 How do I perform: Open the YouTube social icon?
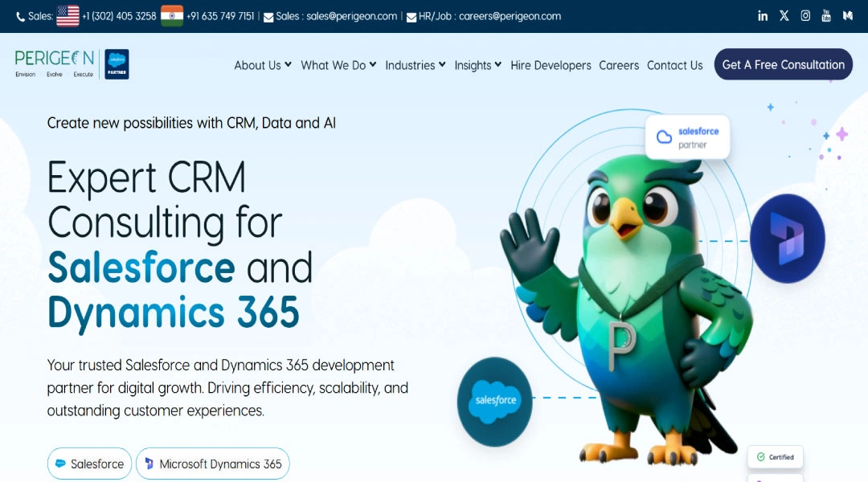826,15
